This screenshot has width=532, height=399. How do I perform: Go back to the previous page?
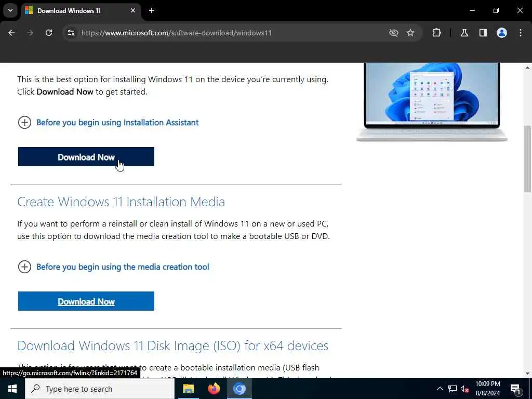point(11,33)
